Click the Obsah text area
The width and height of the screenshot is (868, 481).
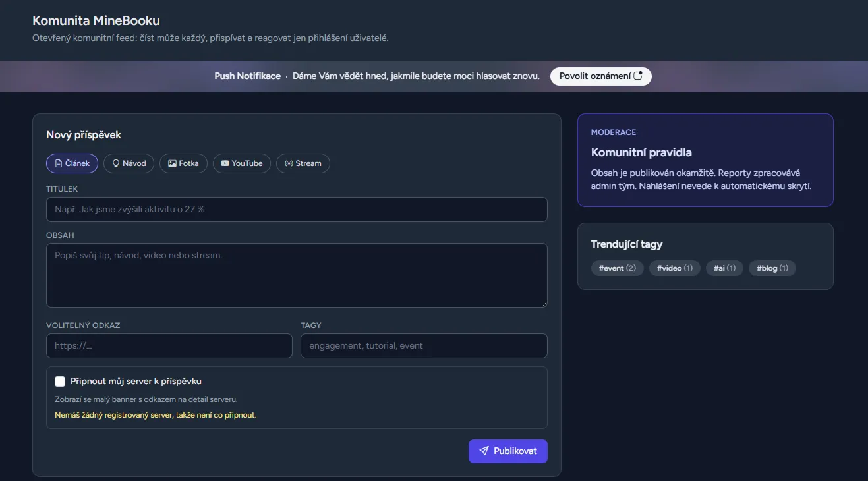pos(297,275)
